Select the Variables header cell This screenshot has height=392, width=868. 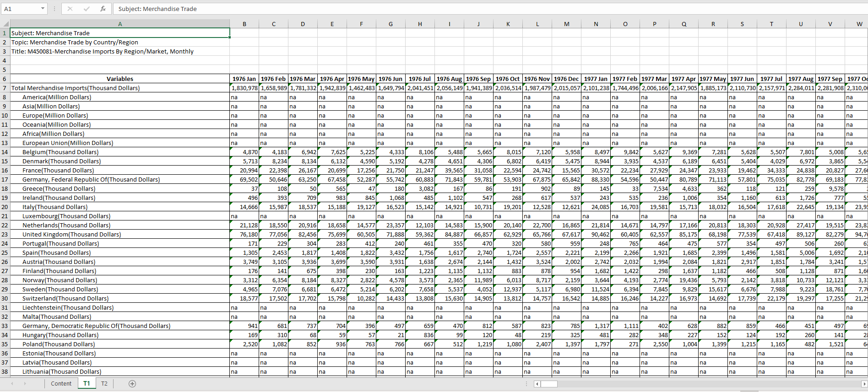point(119,79)
